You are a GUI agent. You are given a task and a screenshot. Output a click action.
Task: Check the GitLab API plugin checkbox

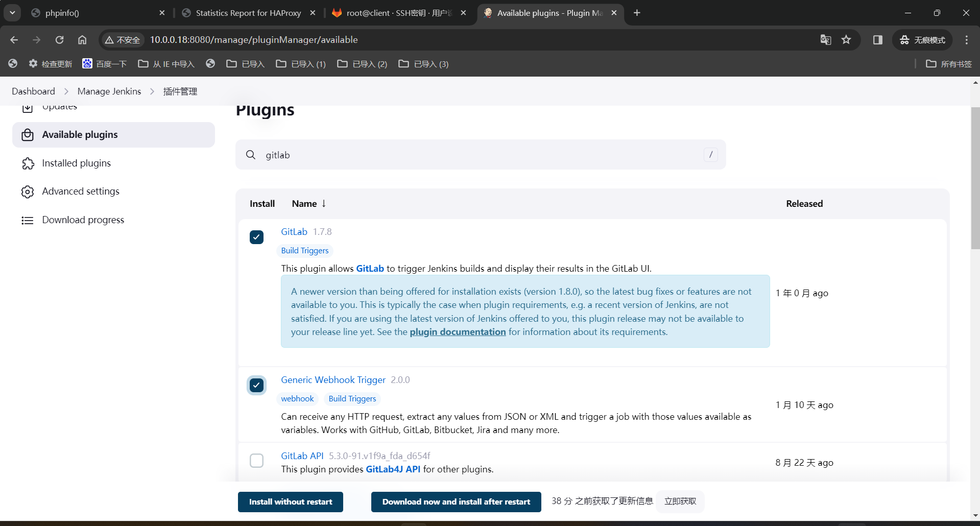(256, 461)
